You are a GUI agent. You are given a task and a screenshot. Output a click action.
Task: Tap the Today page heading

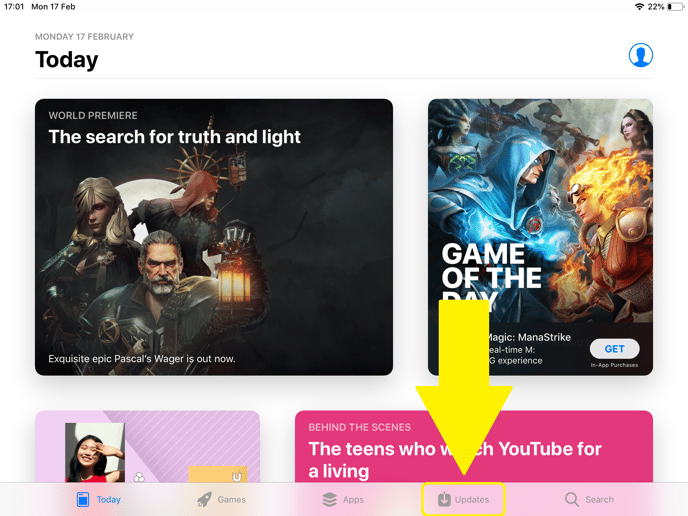(67, 60)
